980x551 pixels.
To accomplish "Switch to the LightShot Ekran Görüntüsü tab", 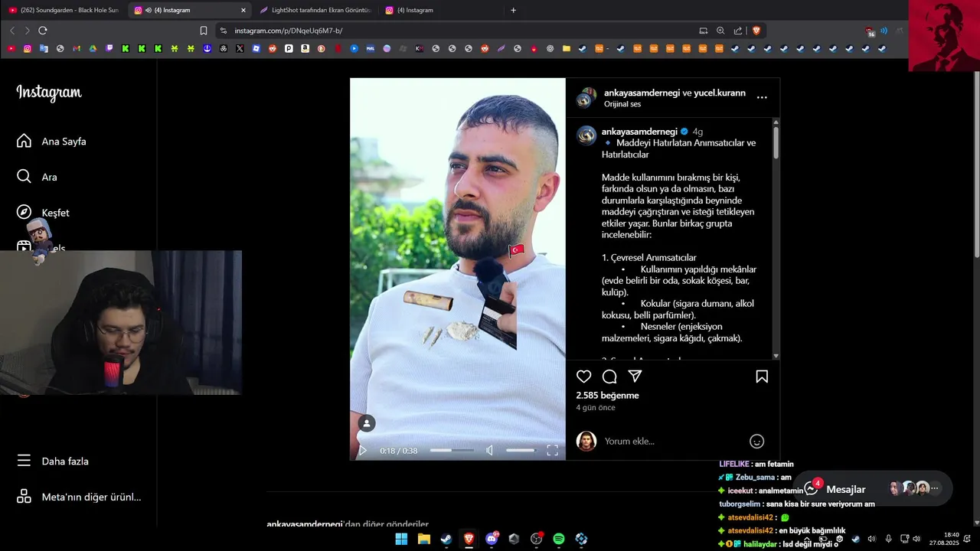I will (x=315, y=10).
